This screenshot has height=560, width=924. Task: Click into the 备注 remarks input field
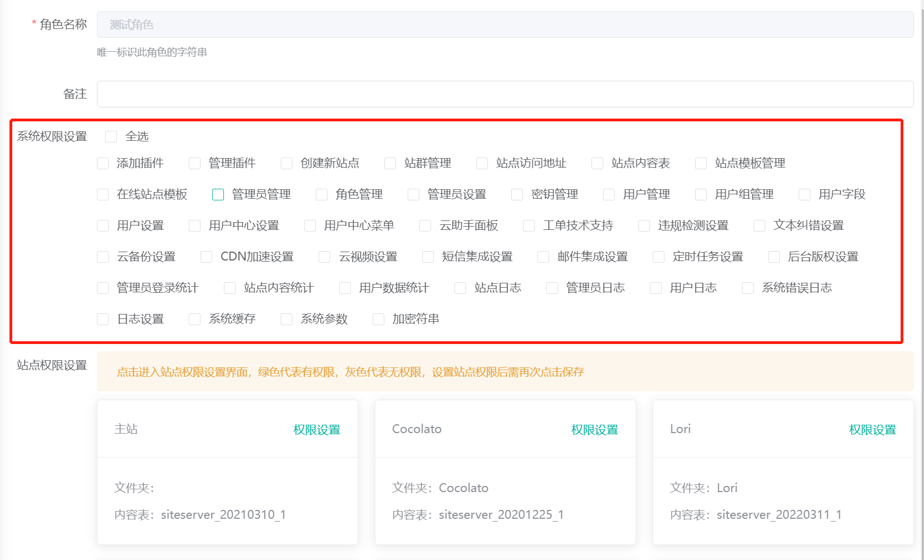click(505, 94)
